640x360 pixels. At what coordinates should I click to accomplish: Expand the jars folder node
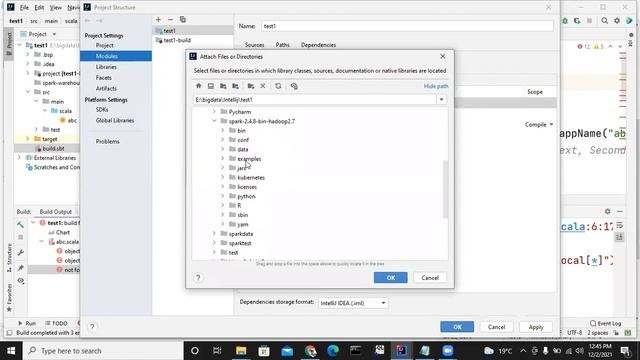222,168
